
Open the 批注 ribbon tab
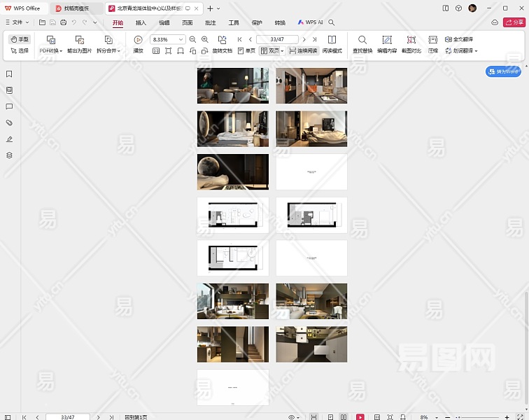[x=210, y=22]
